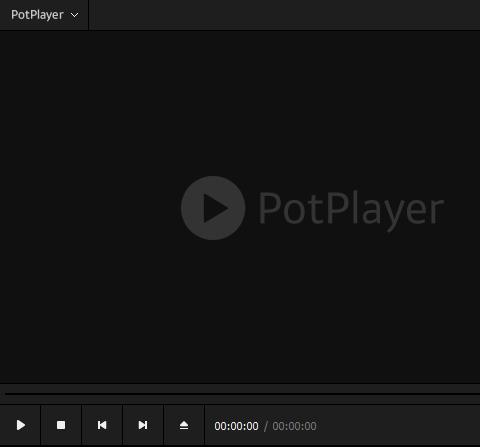Click the total duration 00:00:00 display
The image size is (480, 447).
point(294,426)
